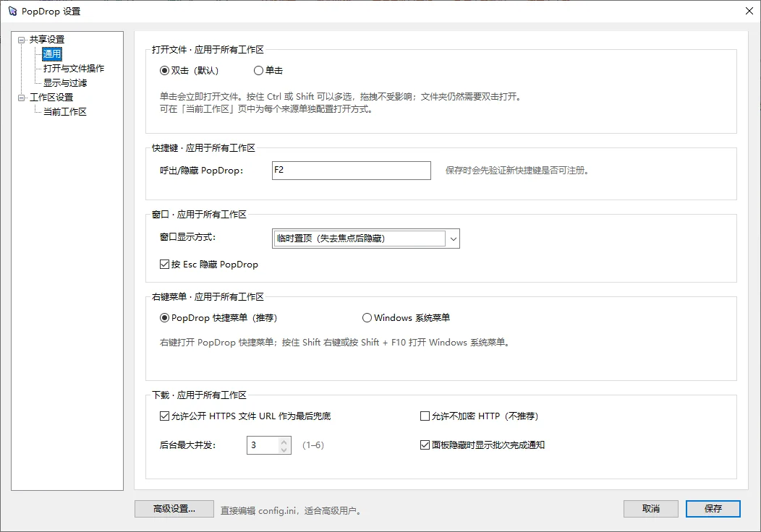Collapse the 工作区设置 tree node

tap(22, 98)
